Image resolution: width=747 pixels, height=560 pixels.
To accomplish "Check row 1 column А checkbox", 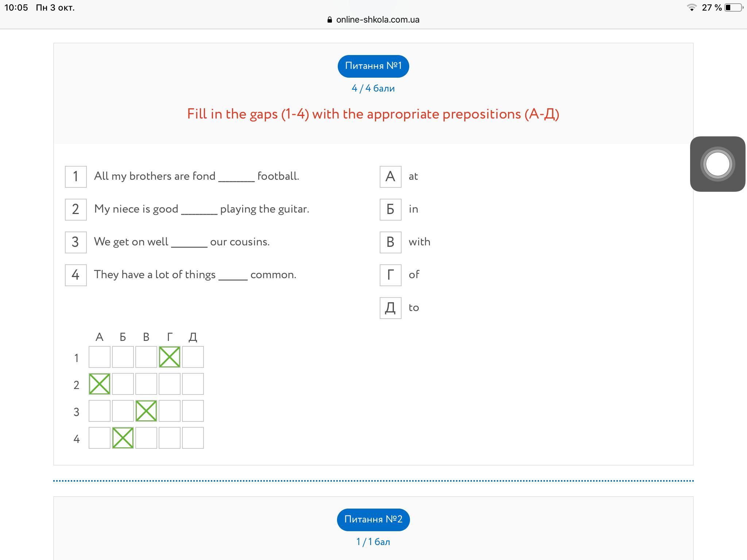I will (100, 357).
